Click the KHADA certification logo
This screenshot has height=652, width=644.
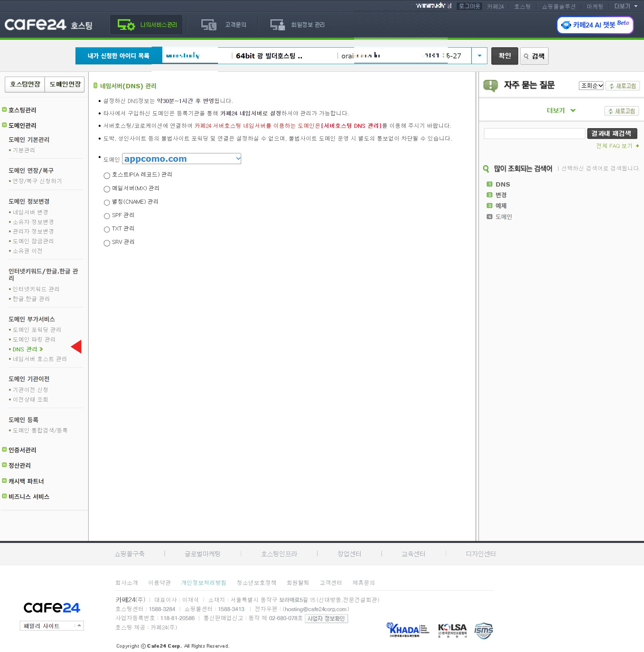point(408,630)
